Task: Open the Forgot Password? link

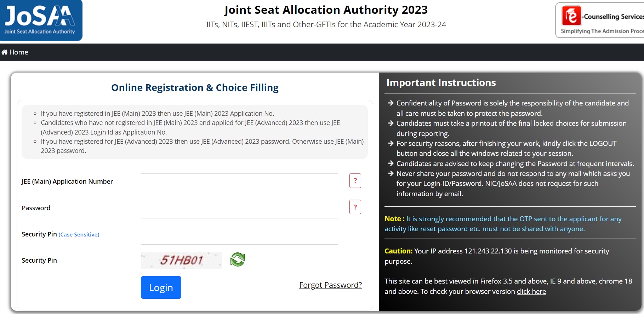Action: 330,285
